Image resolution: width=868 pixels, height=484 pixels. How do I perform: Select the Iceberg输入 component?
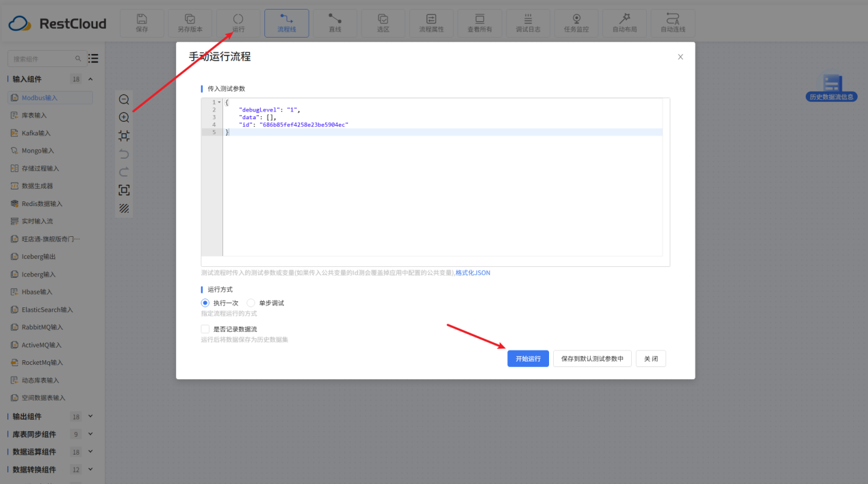pyautogui.click(x=50, y=275)
